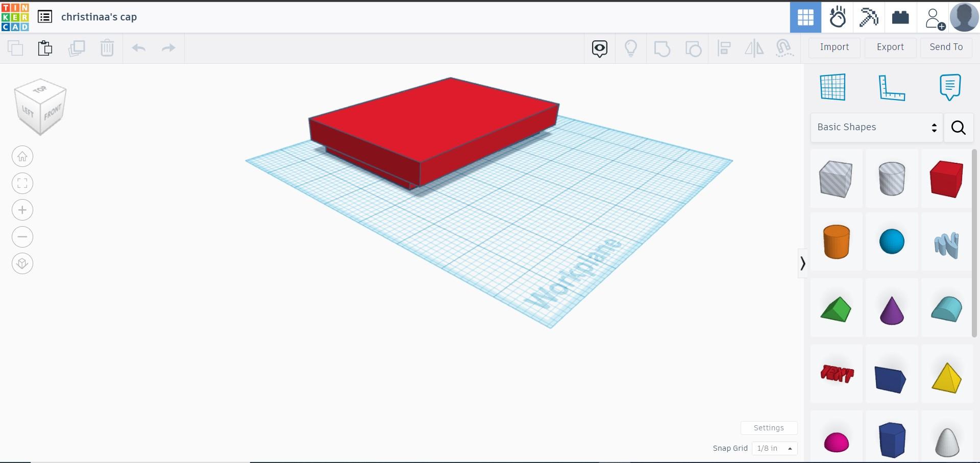
Task: Select the orange Cylinder shape
Action: (x=836, y=242)
